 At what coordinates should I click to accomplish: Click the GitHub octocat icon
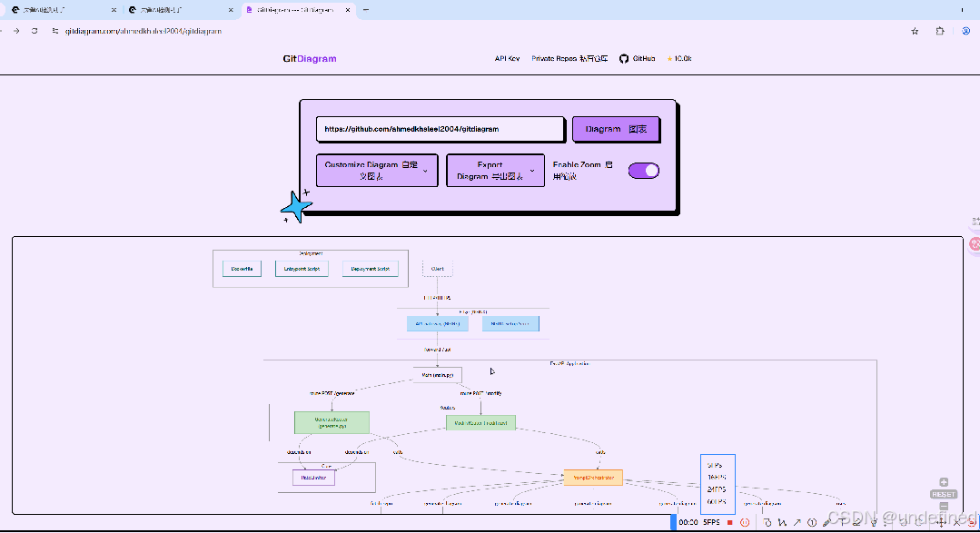point(624,59)
